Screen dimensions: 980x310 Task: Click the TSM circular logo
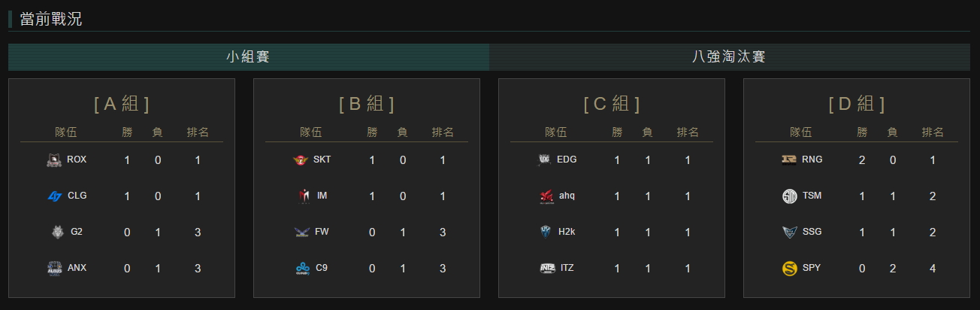click(789, 196)
